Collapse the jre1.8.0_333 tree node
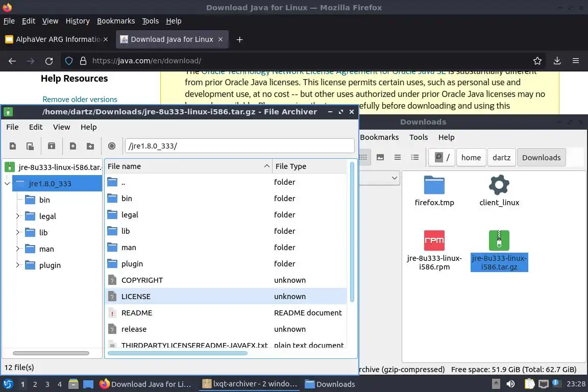Image resolution: width=588 pixels, height=392 pixels. coord(7,183)
